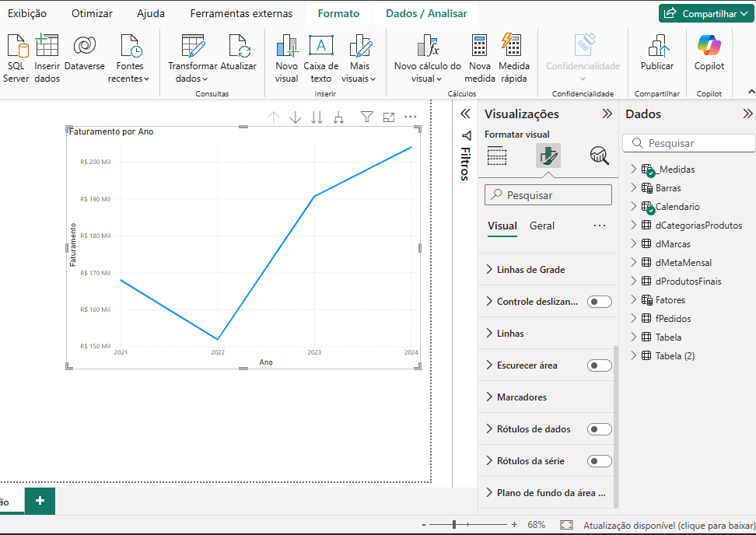Collapse the Dados pane
756x535 pixels.
point(747,114)
